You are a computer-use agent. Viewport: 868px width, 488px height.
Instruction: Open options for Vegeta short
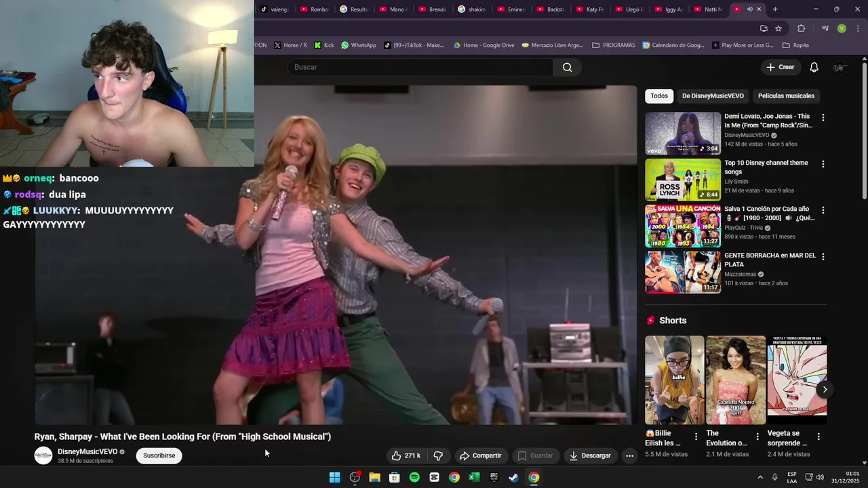(x=818, y=436)
